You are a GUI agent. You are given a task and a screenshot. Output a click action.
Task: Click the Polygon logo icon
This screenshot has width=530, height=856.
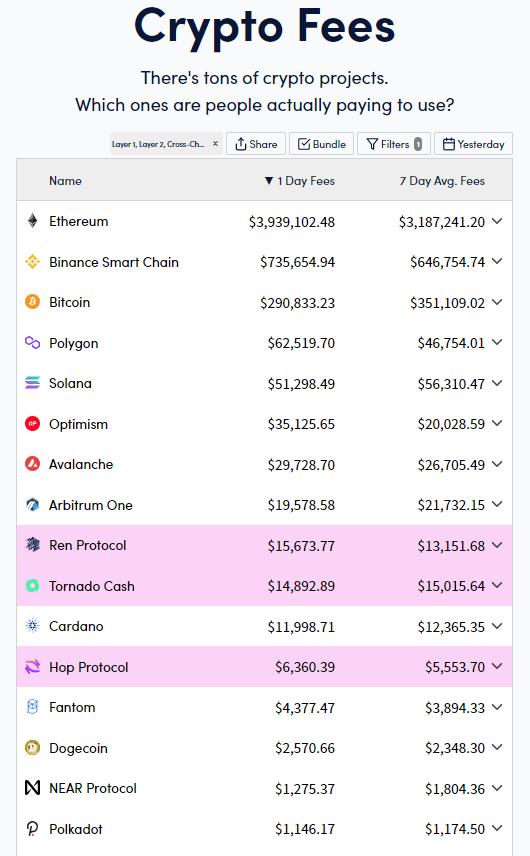(x=33, y=343)
